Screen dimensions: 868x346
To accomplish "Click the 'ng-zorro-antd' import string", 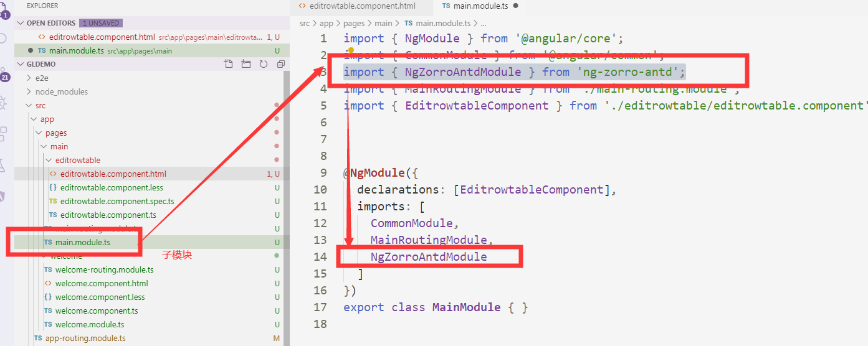I will [628, 72].
